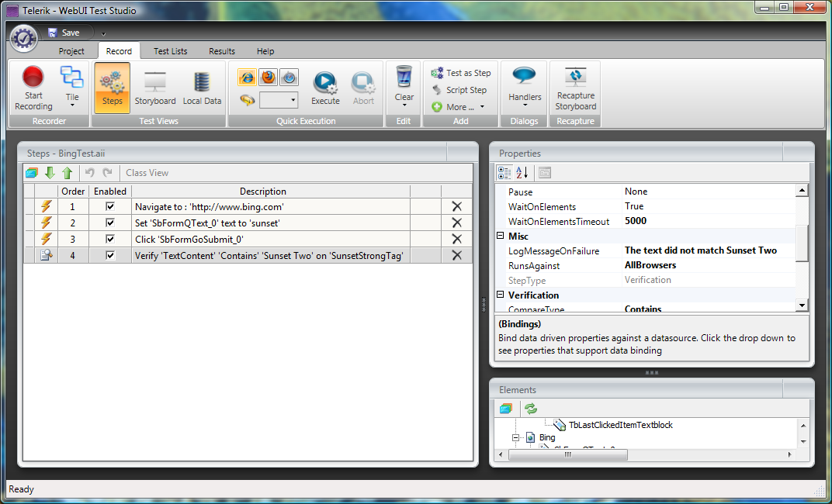
Task: Open the quick access toolbar customize arrow
Action: (x=103, y=34)
